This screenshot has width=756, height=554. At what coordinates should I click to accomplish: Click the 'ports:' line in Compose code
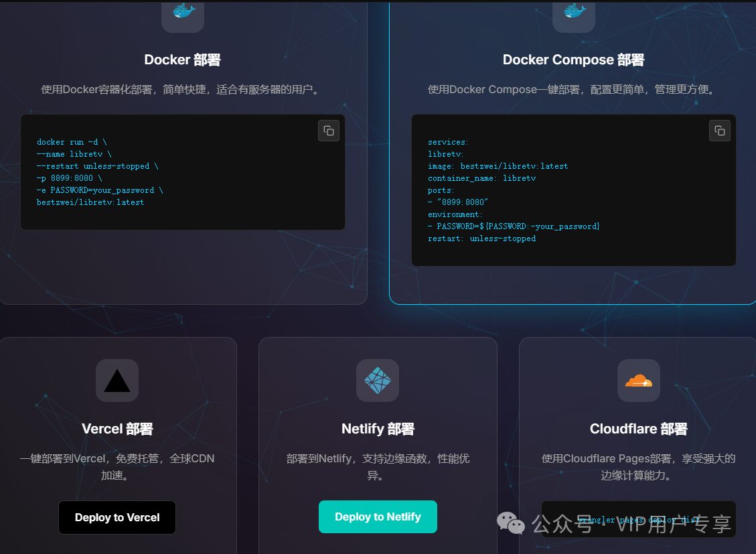coord(441,190)
